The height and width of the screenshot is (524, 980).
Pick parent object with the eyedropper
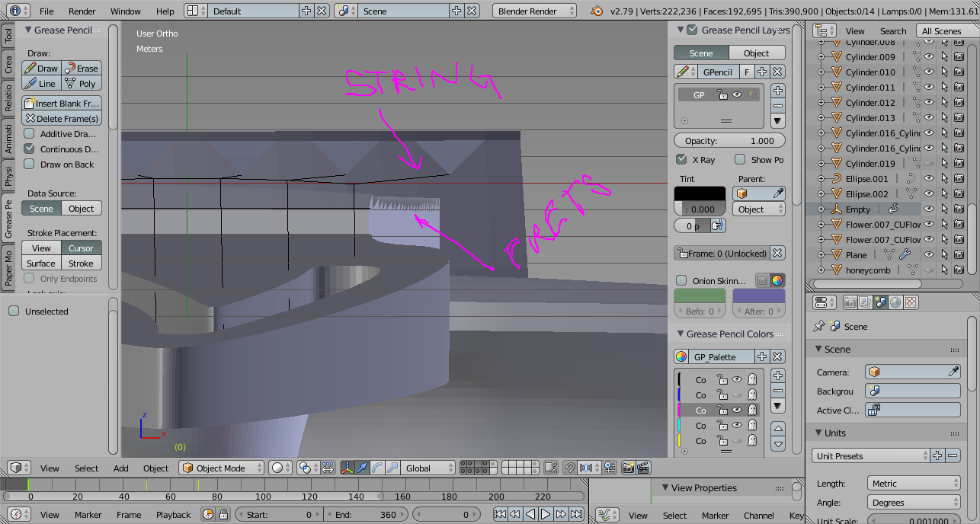(777, 193)
